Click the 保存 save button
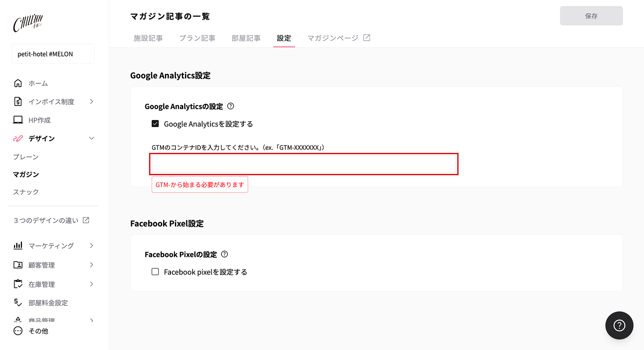This screenshot has height=350, width=644. [x=591, y=16]
